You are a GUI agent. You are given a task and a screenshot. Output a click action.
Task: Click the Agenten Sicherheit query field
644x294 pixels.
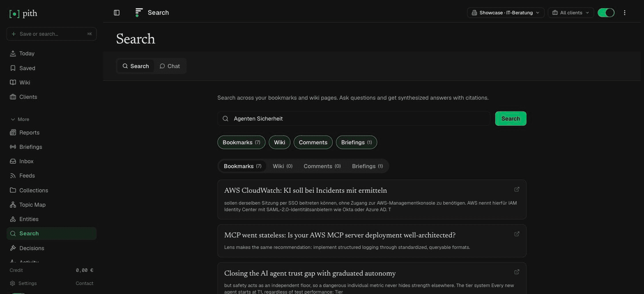pyautogui.click(x=354, y=119)
